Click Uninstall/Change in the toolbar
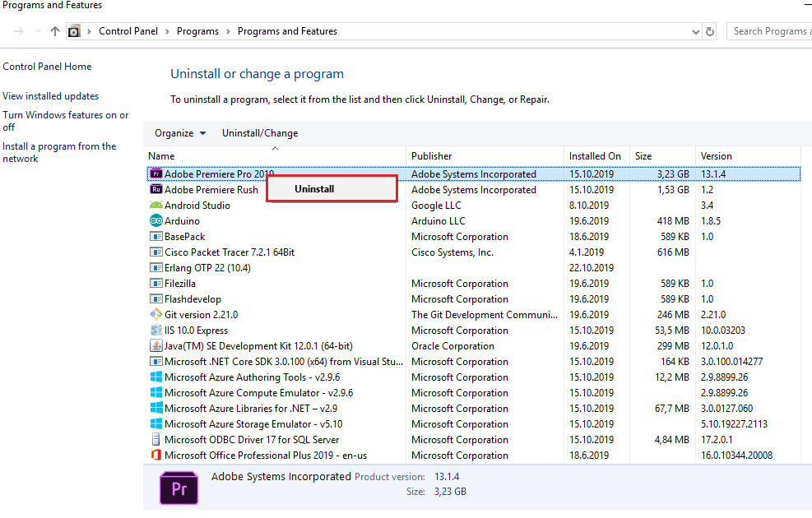This screenshot has width=812, height=518. 260,133
